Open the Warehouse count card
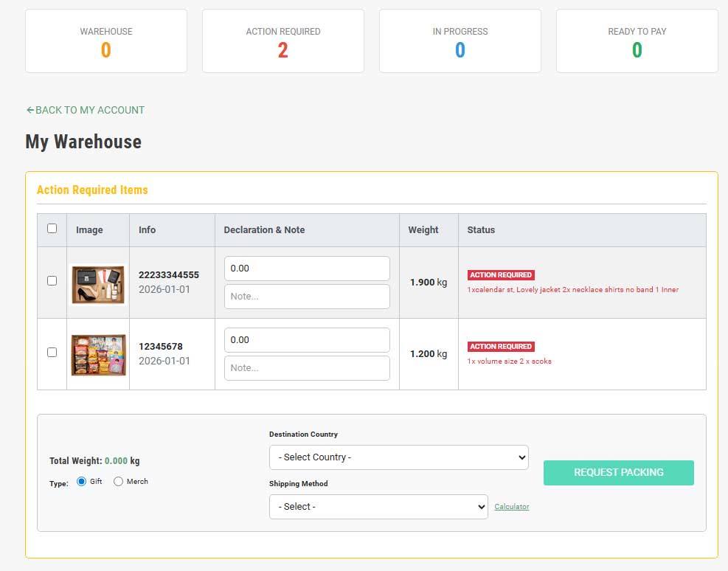Viewport: 728px width, 571px height. tap(106, 41)
